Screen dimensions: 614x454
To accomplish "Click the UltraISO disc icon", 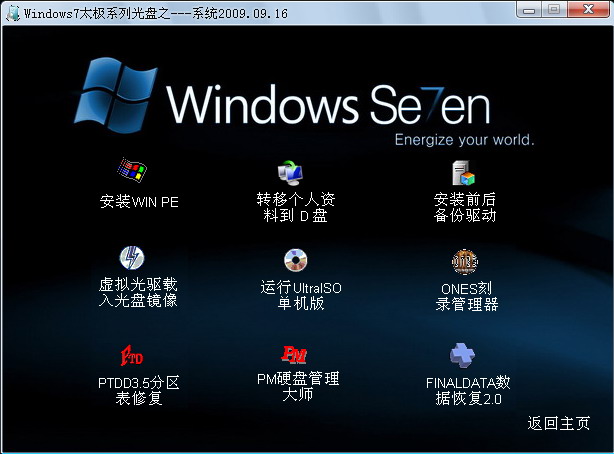I will [296, 260].
